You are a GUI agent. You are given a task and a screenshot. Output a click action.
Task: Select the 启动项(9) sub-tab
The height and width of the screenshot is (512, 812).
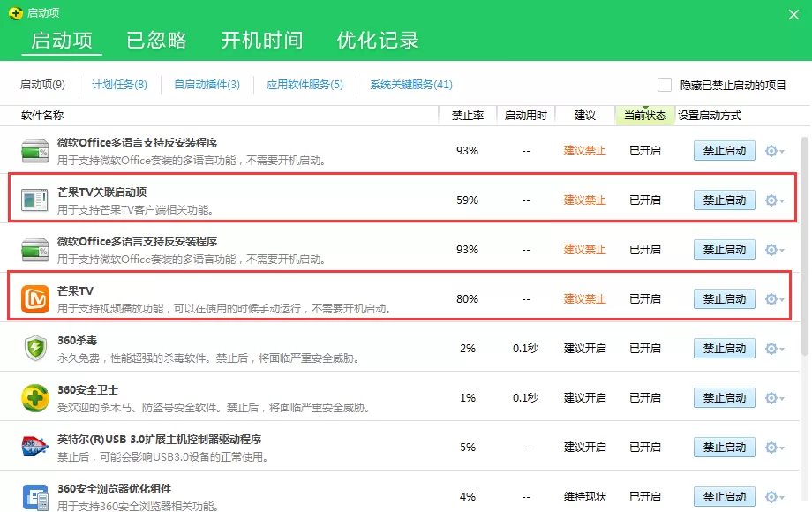tap(42, 85)
